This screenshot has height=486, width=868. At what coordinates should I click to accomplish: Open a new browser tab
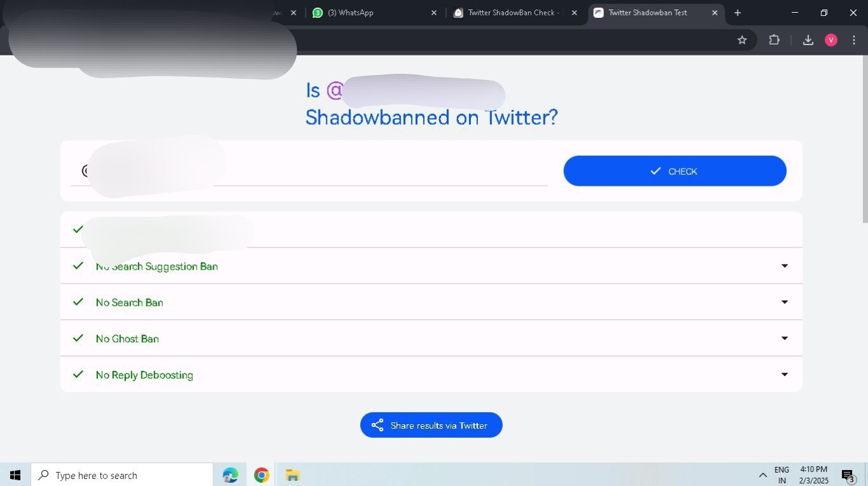(x=738, y=13)
